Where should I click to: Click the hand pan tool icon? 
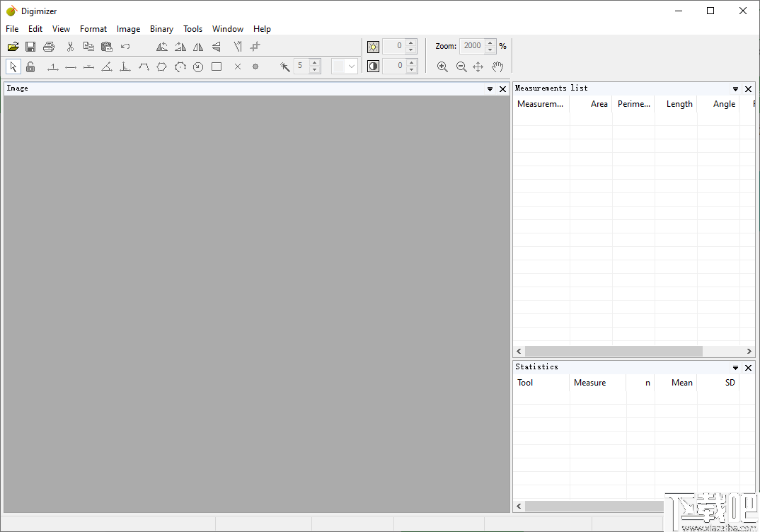point(497,67)
